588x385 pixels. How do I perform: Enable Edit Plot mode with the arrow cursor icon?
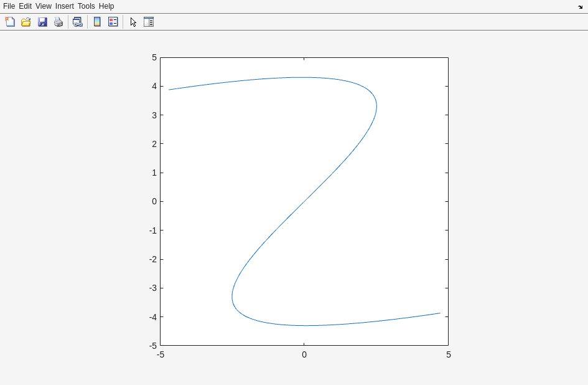(133, 22)
